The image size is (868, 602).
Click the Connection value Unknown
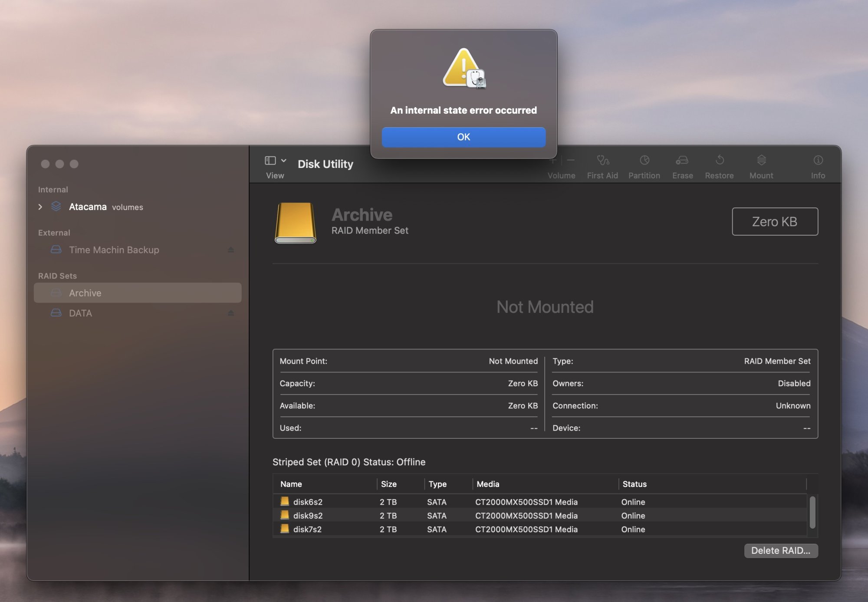[793, 406]
